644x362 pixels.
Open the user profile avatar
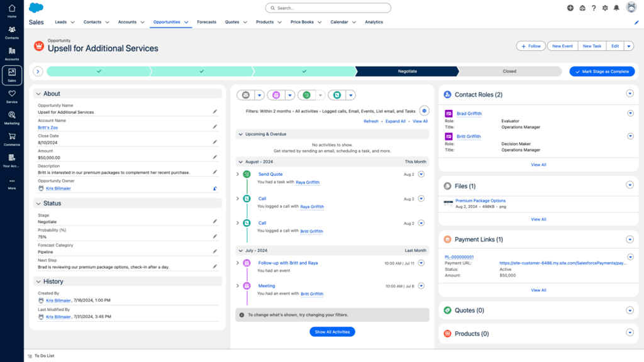click(x=631, y=7)
